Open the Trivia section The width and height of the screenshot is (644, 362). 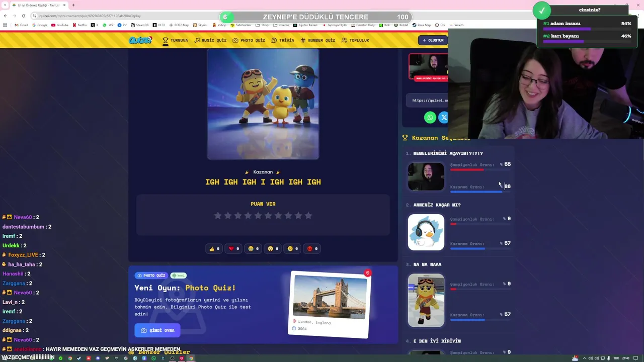(283, 40)
